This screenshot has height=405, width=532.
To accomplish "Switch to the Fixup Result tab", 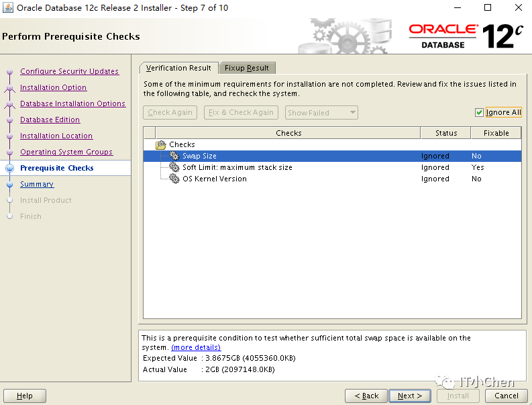I will click(247, 68).
